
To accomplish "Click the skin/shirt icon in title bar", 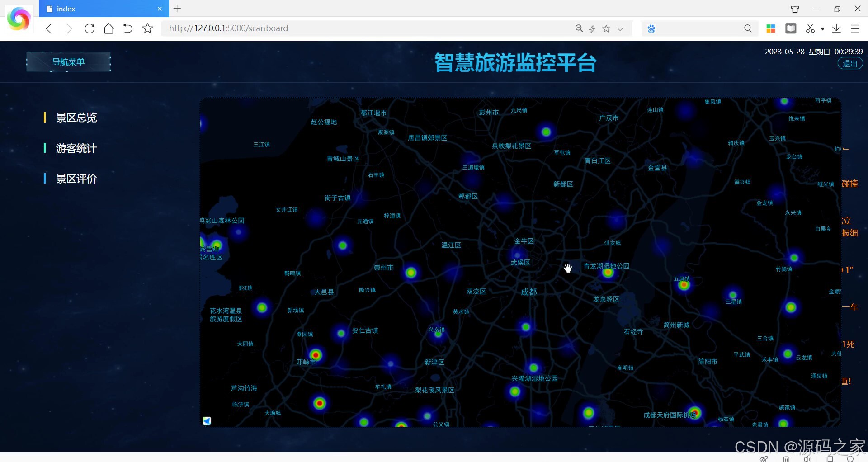I will [x=795, y=9].
